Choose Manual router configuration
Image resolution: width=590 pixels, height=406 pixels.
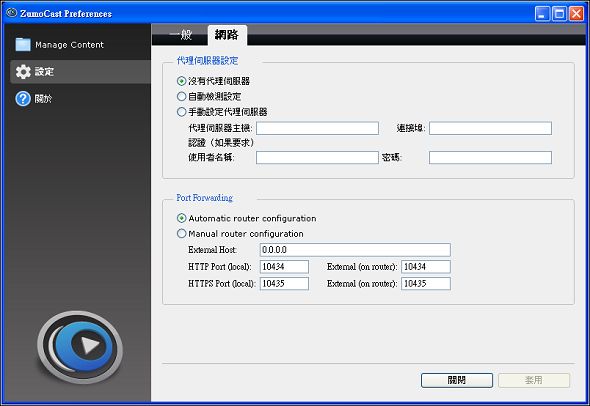pos(181,234)
